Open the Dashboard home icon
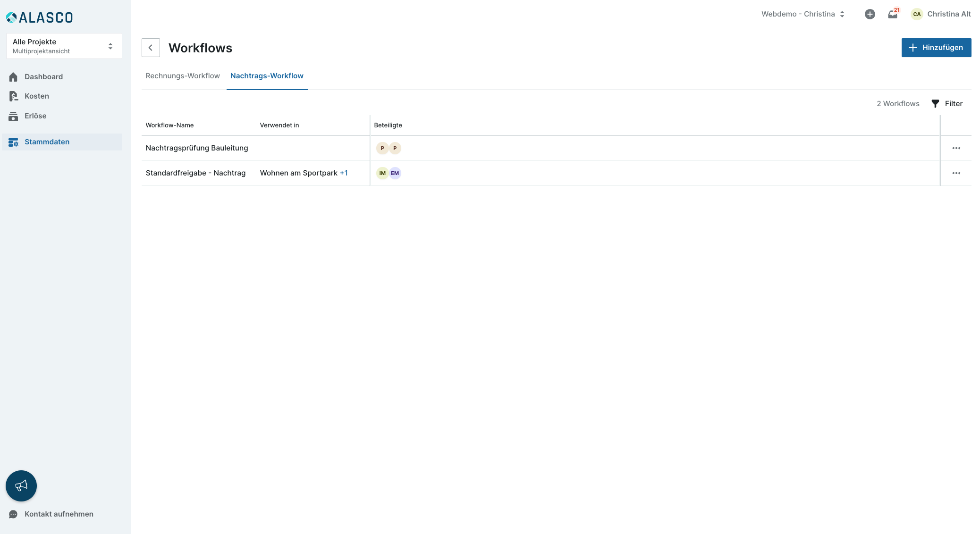Screen dimensions: 980x534 coord(13,77)
